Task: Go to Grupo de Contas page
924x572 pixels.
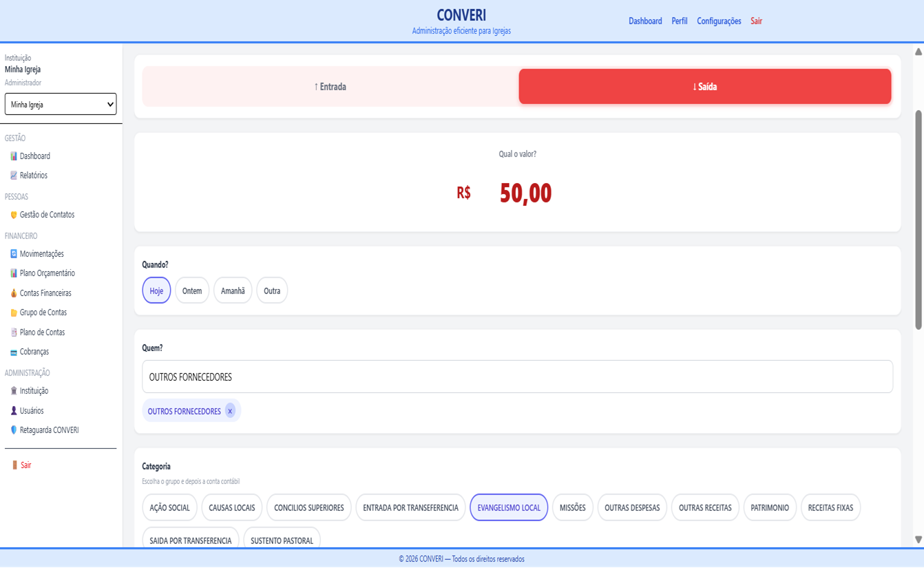Action: pyautogui.click(x=43, y=313)
